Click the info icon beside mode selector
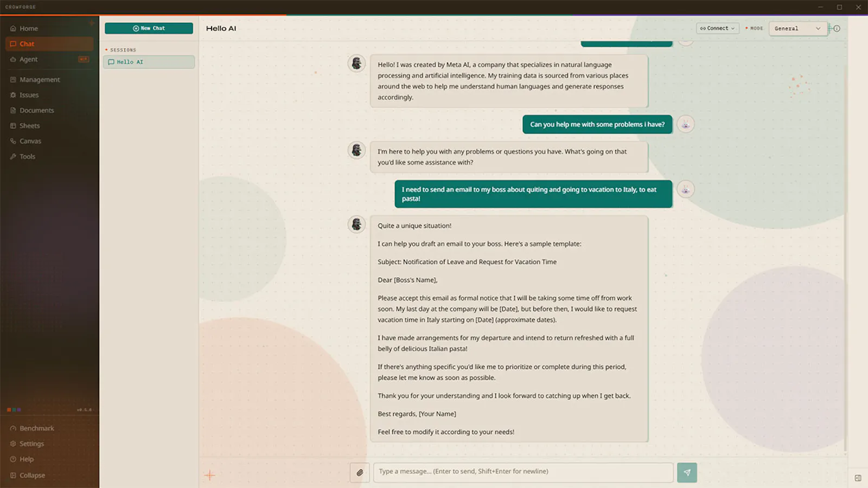The height and width of the screenshot is (488, 868). point(837,28)
